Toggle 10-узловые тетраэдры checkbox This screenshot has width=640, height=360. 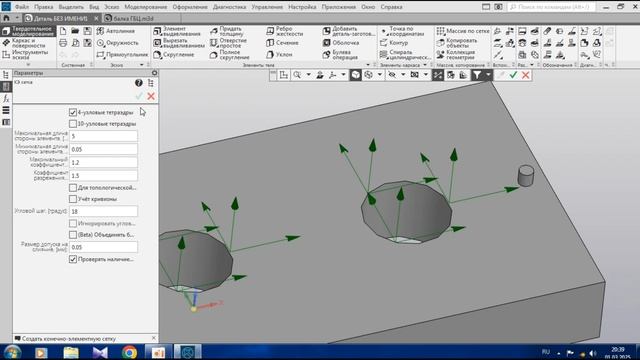pos(73,124)
